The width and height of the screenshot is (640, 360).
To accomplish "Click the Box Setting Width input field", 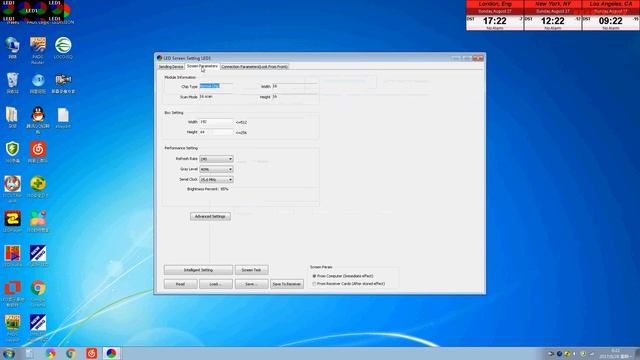I will [x=216, y=122].
